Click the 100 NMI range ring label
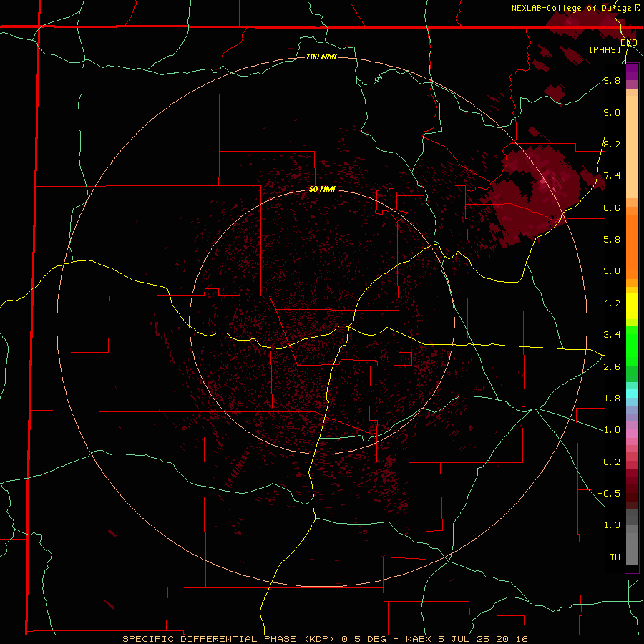Viewport: 644px width, 644px height. pyautogui.click(x=321, y=57)
